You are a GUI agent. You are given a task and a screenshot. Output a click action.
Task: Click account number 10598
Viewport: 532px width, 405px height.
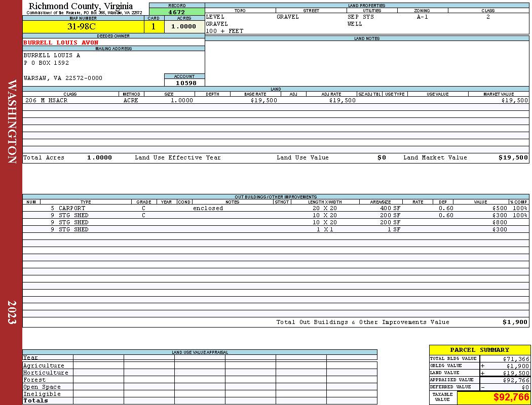pyautogui.click(x=186, y=83)
